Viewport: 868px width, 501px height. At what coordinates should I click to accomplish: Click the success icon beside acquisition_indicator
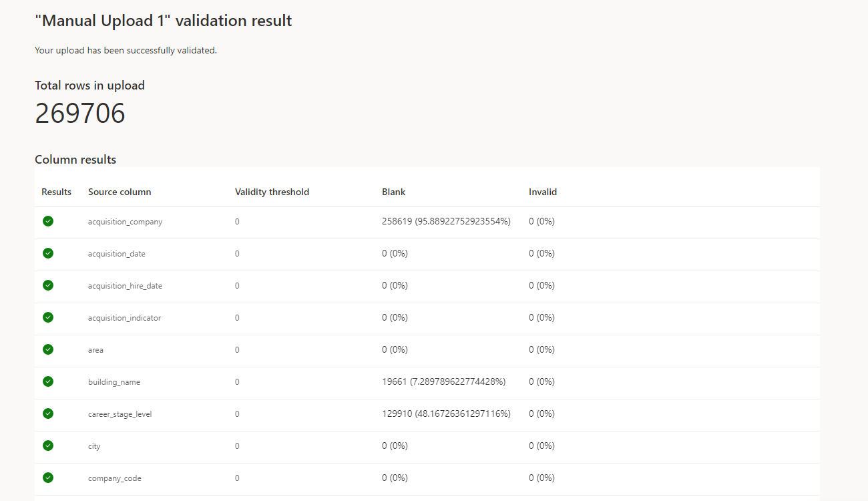48,317
